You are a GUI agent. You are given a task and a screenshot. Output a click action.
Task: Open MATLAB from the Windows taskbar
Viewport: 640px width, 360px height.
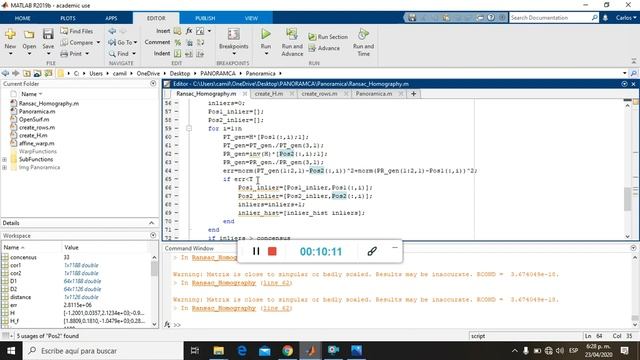pos(311,351)
